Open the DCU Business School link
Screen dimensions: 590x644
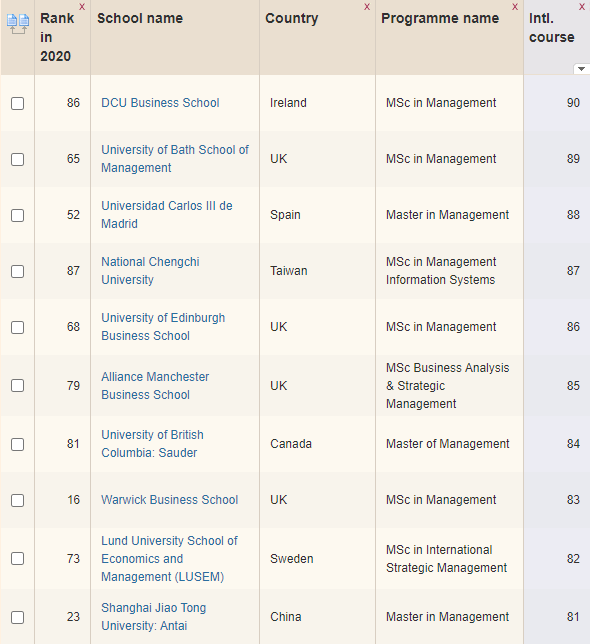[160, 103]
